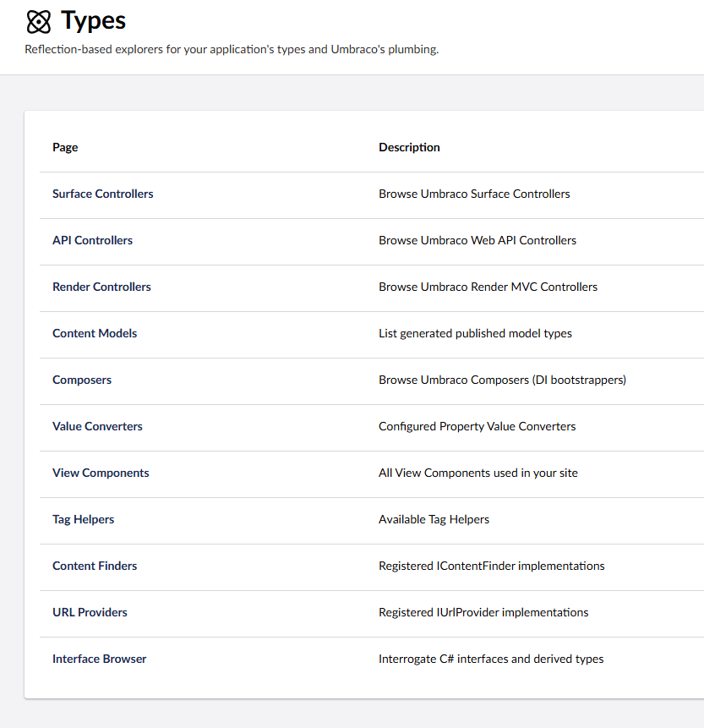Click 'Registered IUrlProvider implementations' text

tap(483, 612)
